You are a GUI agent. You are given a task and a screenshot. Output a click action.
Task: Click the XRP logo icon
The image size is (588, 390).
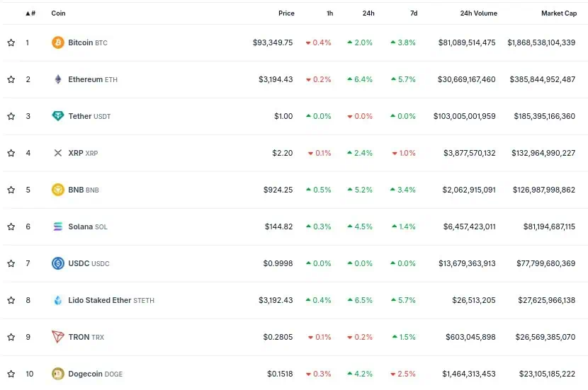tap(57, 153)
